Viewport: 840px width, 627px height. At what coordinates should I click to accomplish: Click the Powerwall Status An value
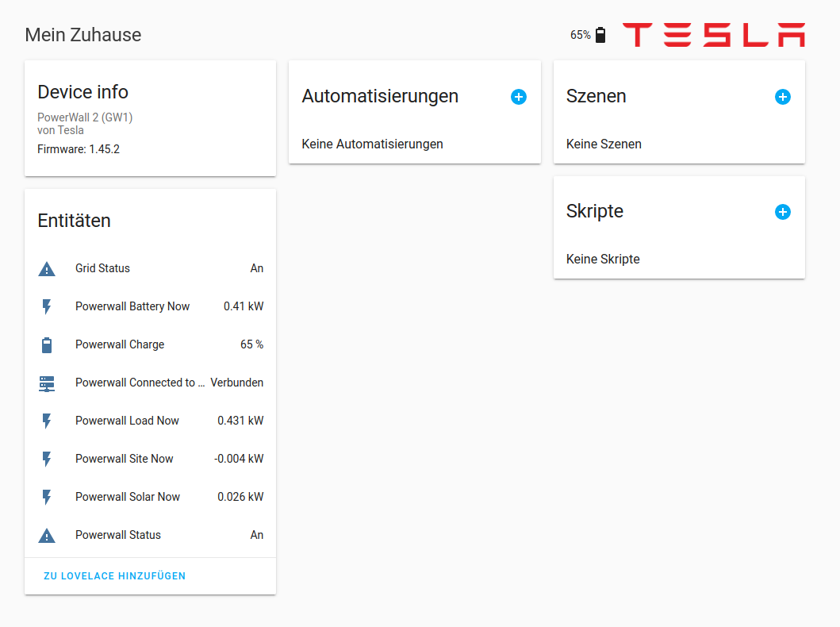pos(257,535)
